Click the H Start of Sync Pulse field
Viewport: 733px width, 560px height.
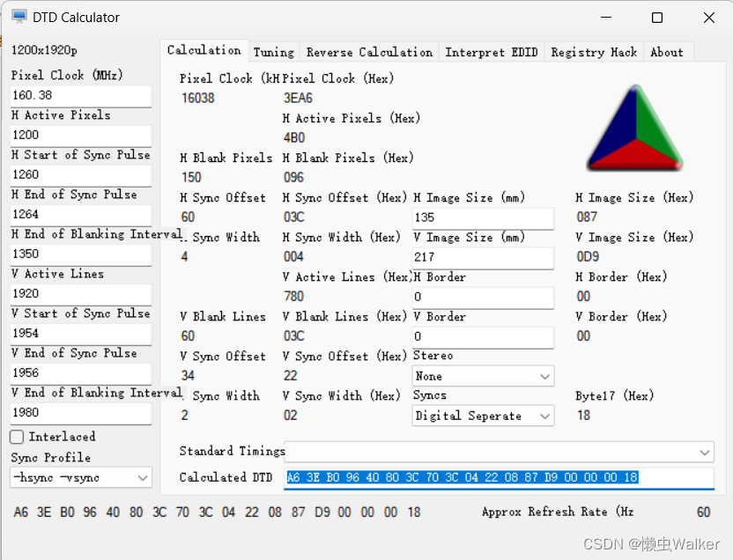(80, 175)
